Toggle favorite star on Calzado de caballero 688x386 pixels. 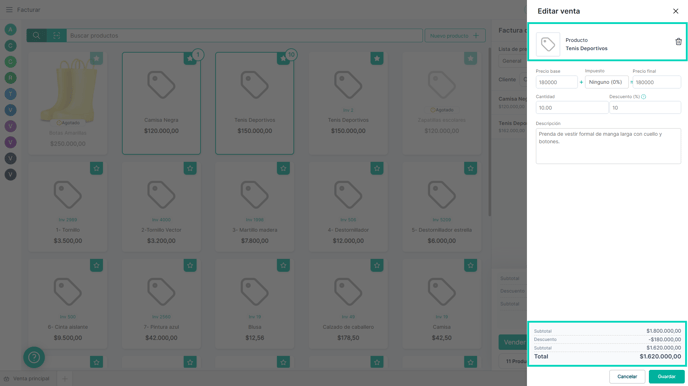tap(377, 265)
